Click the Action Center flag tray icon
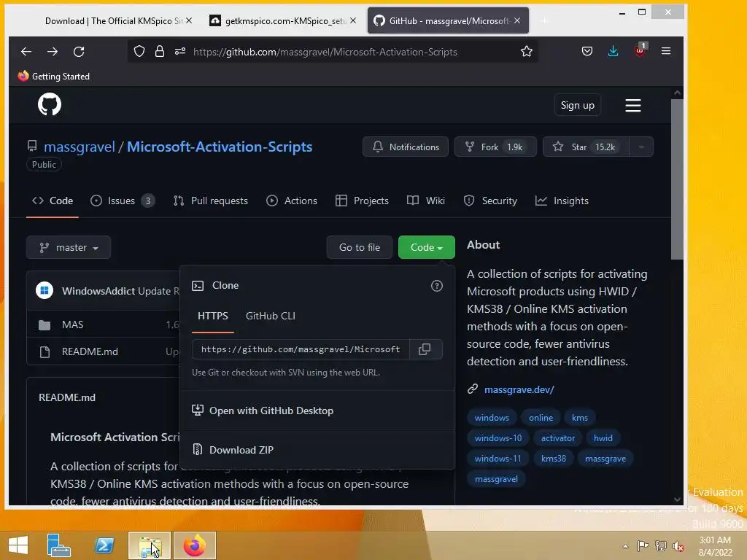This screenshot has width=747, height=560. pos(643,545)
